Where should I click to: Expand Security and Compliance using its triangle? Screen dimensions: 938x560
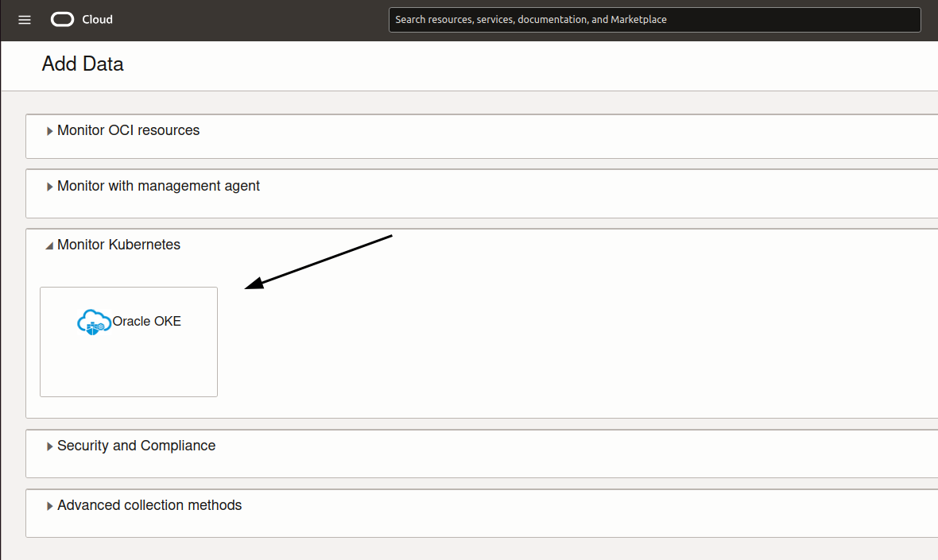click(x=50, y=446)
